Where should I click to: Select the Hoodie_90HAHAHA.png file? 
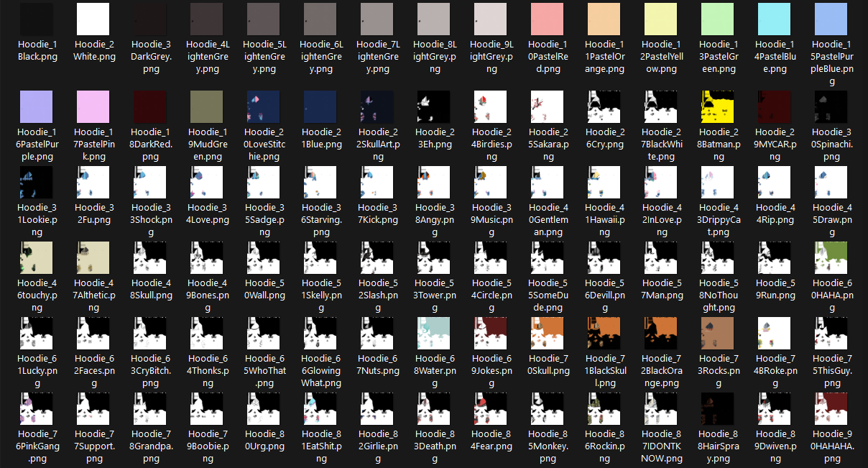click(830, 410)
